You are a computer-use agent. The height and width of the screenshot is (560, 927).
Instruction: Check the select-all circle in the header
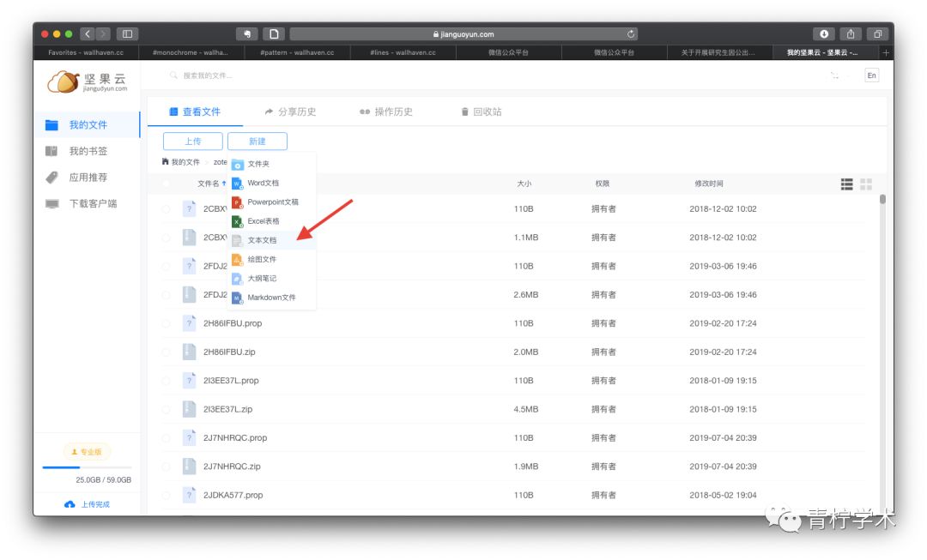[166, 182]
